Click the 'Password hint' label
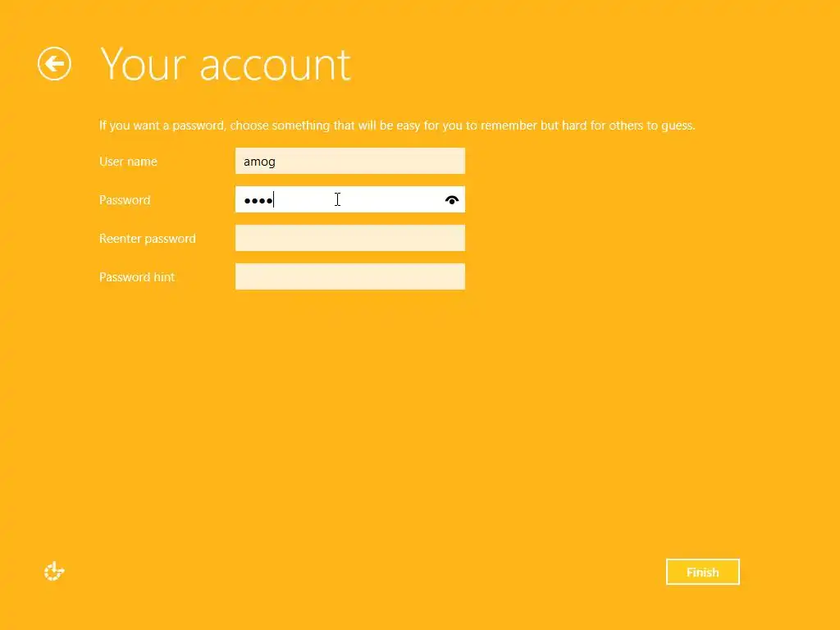This screenshot has height=630, width=840. click(x=137, y=277)
